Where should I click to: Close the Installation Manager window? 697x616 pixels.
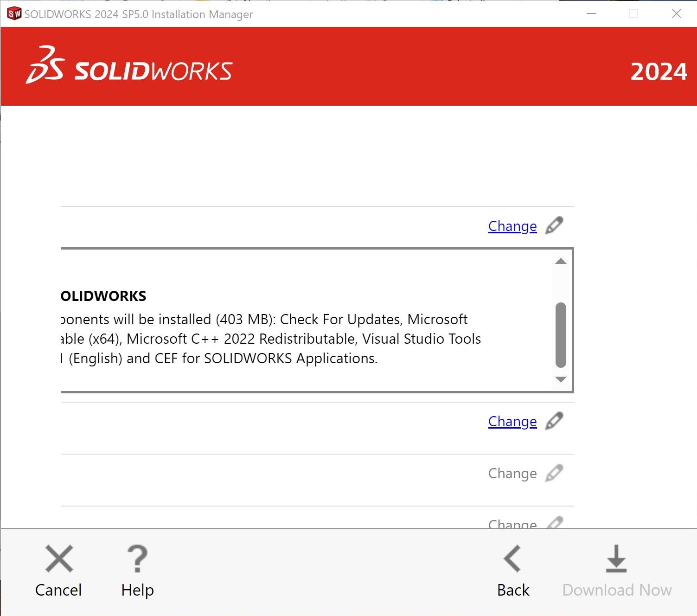(677, 14)
